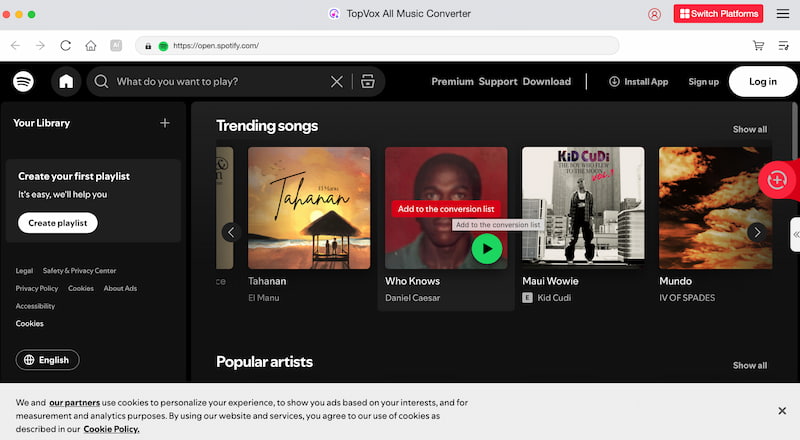Viewport: 800px width, 440px height.
Task: Go forward with the browser forward arrow
Action: point(40,45)
